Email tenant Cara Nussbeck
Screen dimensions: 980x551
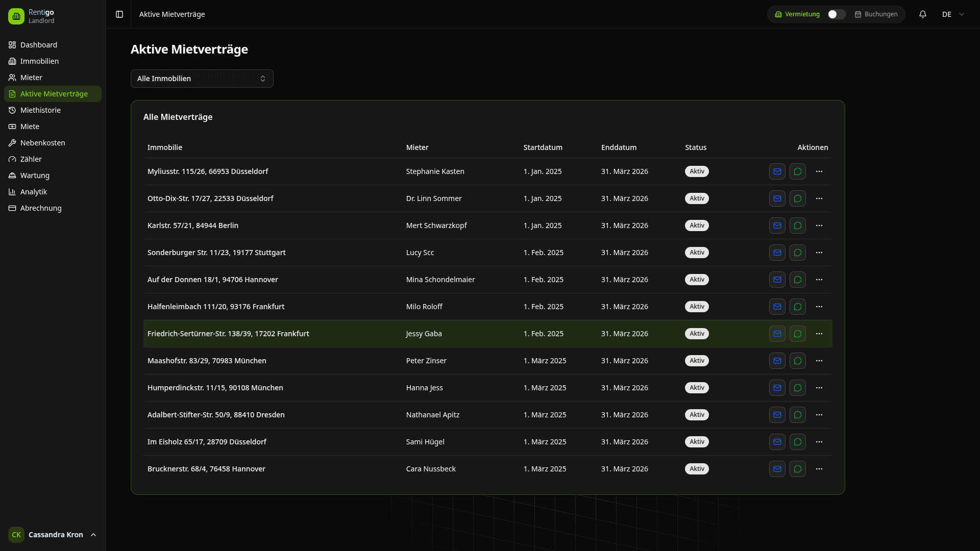pos(777,469)
